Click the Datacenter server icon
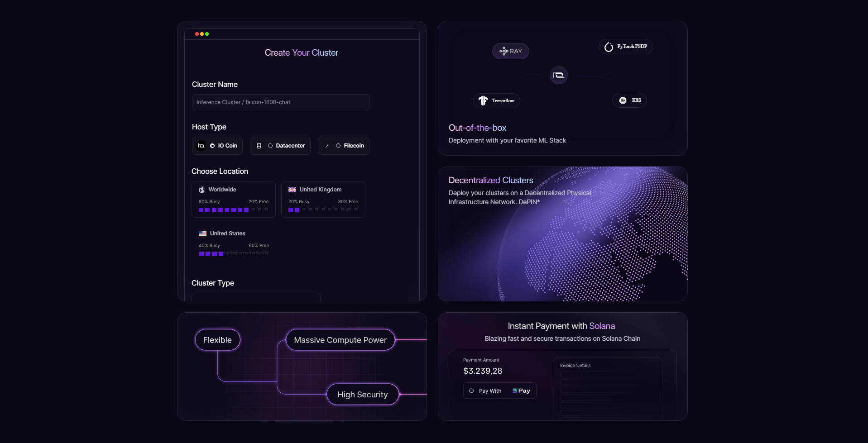Screen dimensions: 868x443 259,145
